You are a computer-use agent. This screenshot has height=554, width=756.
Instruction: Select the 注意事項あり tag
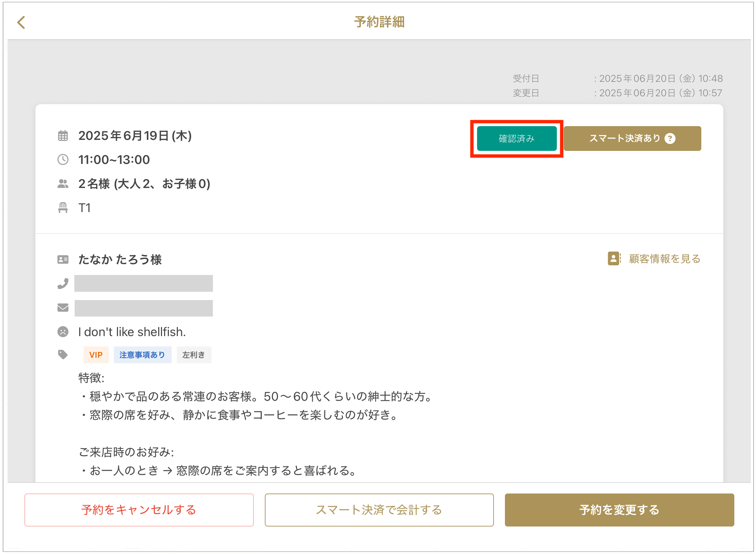[x=142, y=355]
